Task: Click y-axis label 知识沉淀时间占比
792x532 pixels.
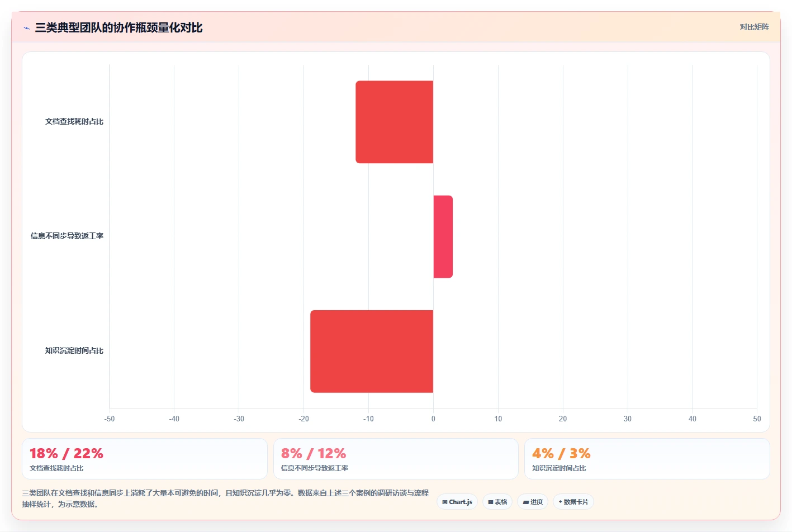Action: point(74,350)
